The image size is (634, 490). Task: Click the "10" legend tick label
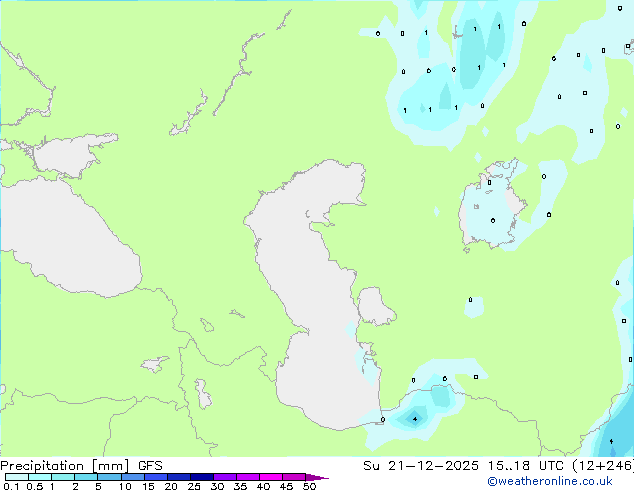125,486
